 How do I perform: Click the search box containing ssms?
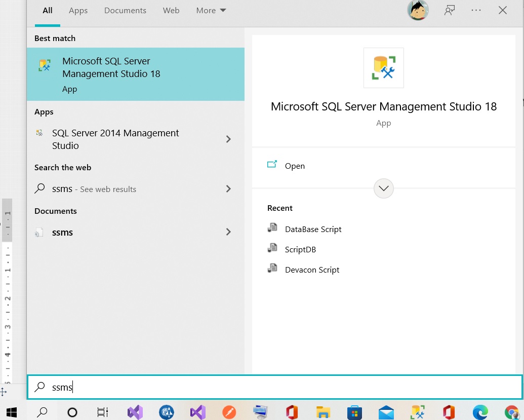tap(275, 387)
